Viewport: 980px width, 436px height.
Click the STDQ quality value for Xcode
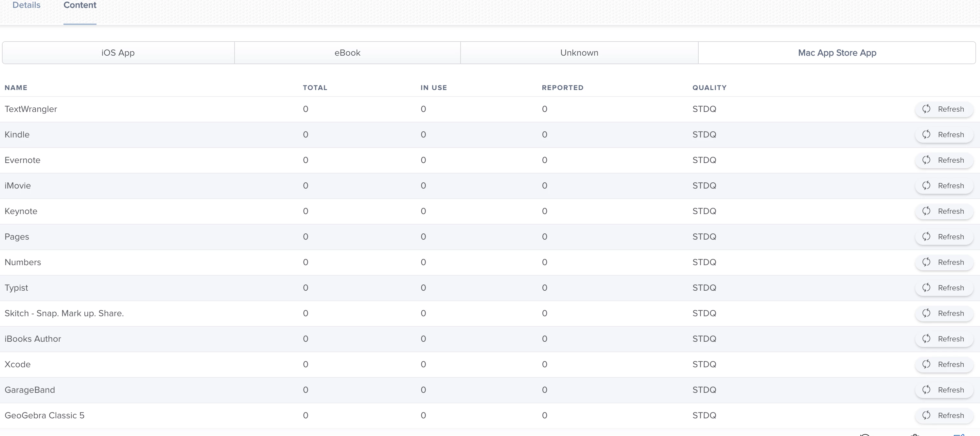[704, 364]
